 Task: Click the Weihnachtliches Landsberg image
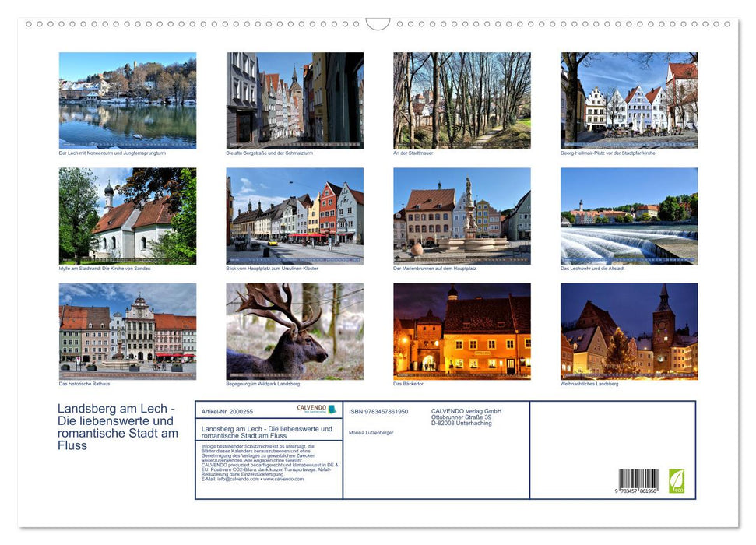629,331
